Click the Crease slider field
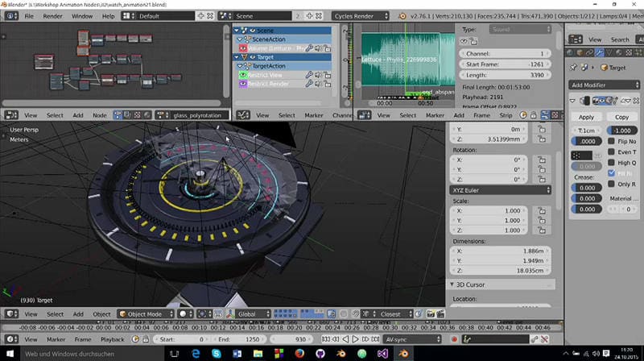Screen dimensions: 644x361 [585, 187]
